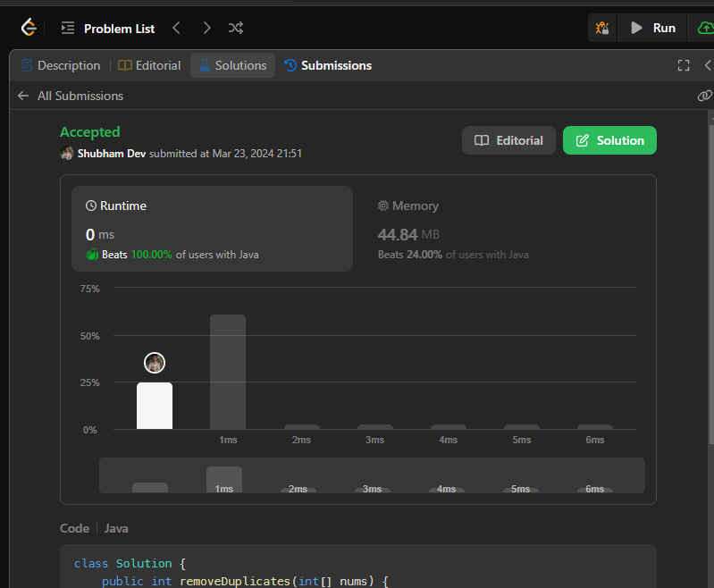Click the cloud upload submit icon
Viewport: 714px width, 588px height.
click(705, 29)
